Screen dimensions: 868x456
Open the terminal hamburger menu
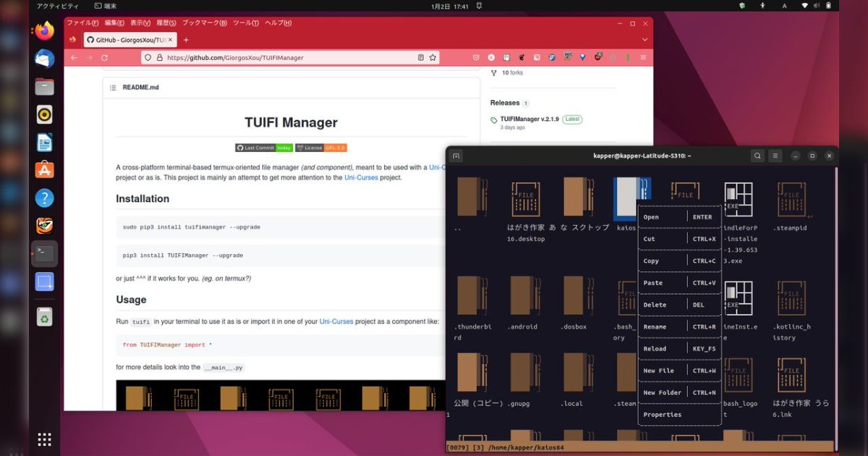(x=775, y=156)
